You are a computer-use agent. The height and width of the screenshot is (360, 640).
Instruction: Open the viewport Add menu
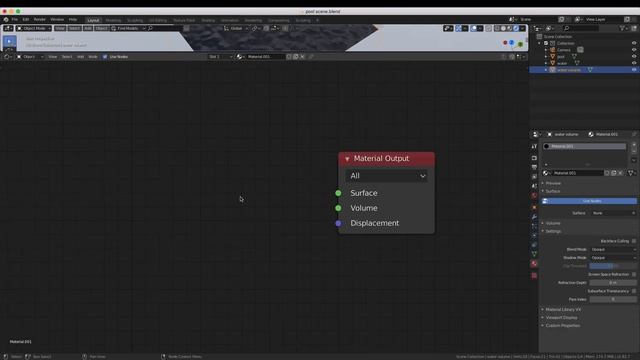tap(88, 28)
